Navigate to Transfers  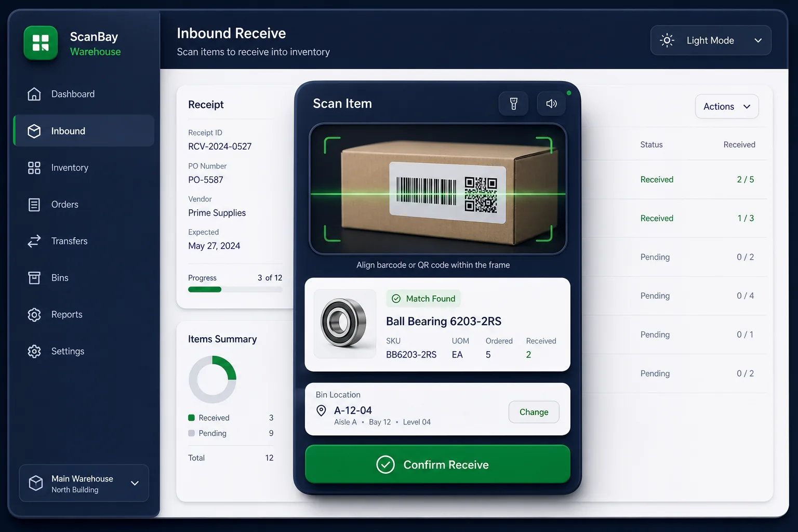[84, 241]
